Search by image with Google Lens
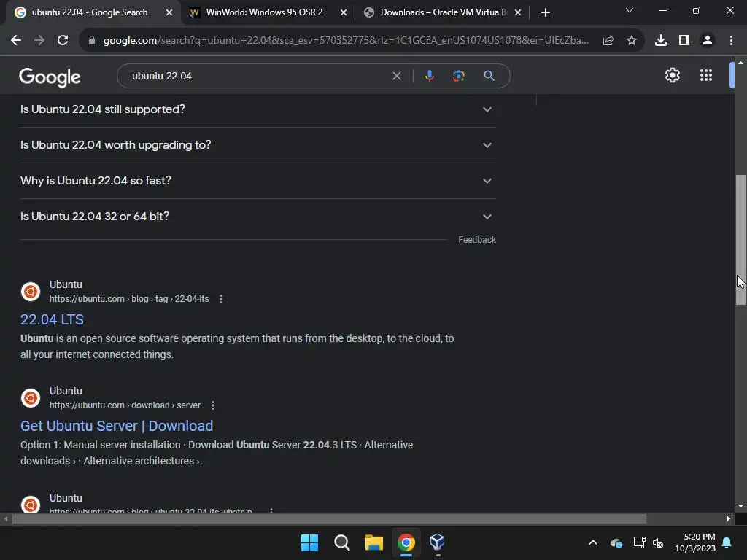Screen dimensions: 747x560 click(x=459, y=76)
